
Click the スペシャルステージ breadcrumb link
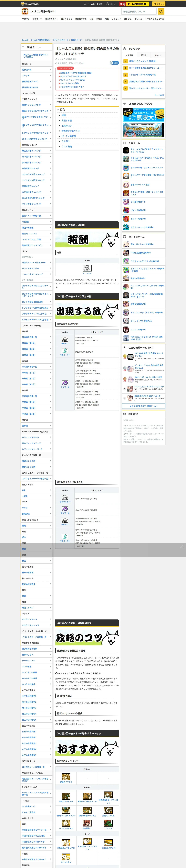(x=60, y=40)
